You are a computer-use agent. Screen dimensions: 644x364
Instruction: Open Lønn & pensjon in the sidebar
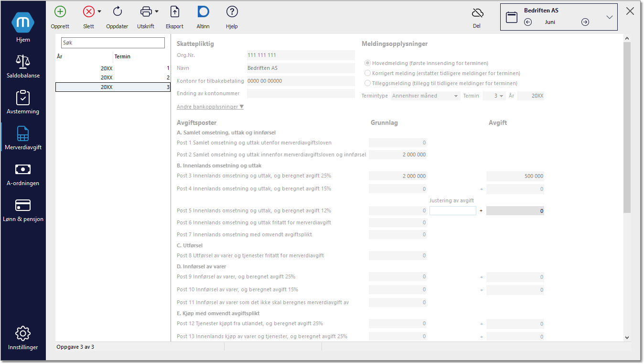[23, 210]
